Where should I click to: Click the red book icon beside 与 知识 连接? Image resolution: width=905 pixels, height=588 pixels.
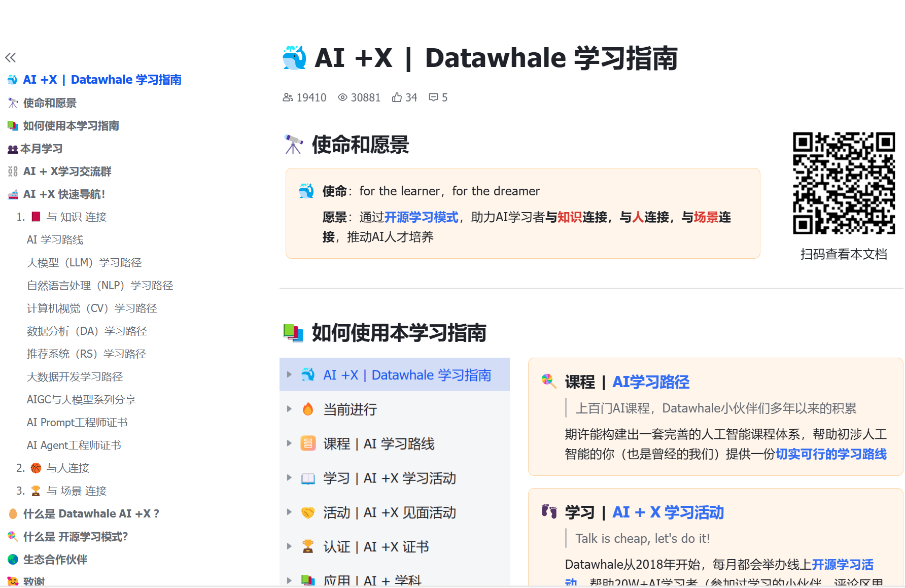pos(36,217)
